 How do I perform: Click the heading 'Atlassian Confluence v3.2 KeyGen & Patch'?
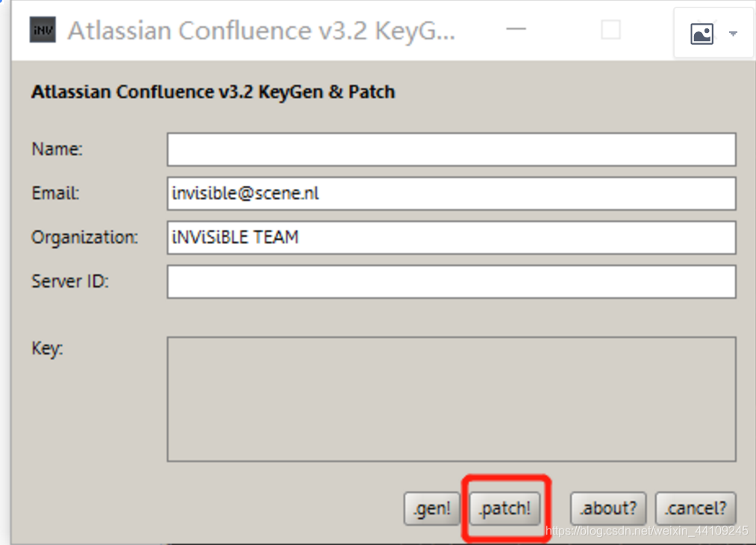point(213,92)
